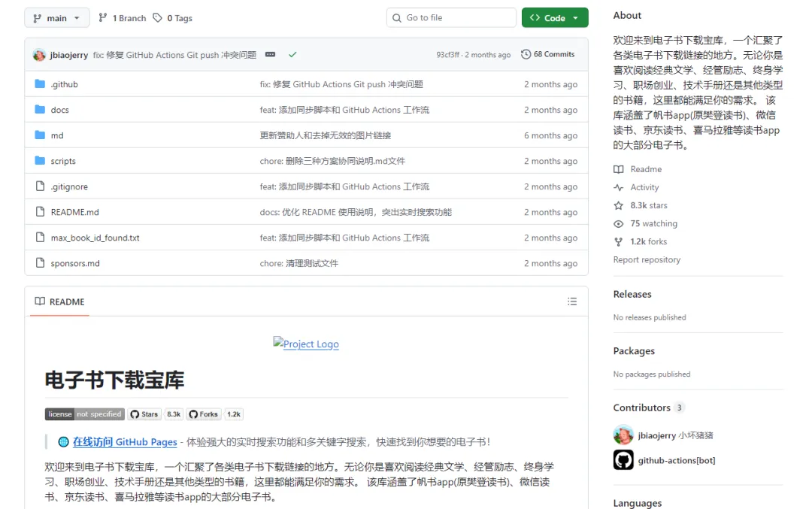Image resolution: width=812 pixels, height=509 pixels.
Task: Open the max_book_id_found.txt file
Action: click(x=95, y=238)
